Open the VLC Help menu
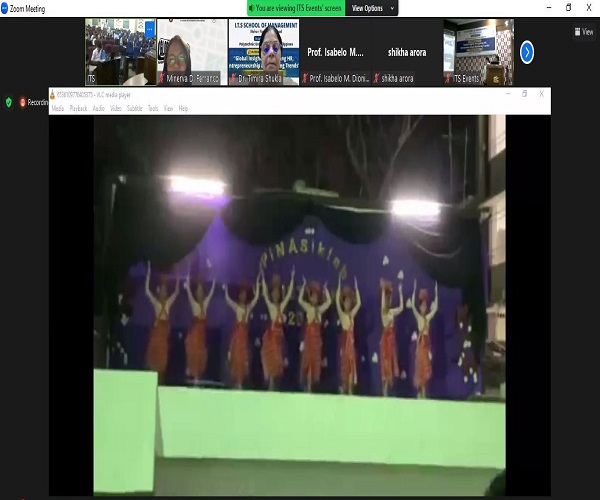Screen dimensions: 600x500 [x=183, y=109]
